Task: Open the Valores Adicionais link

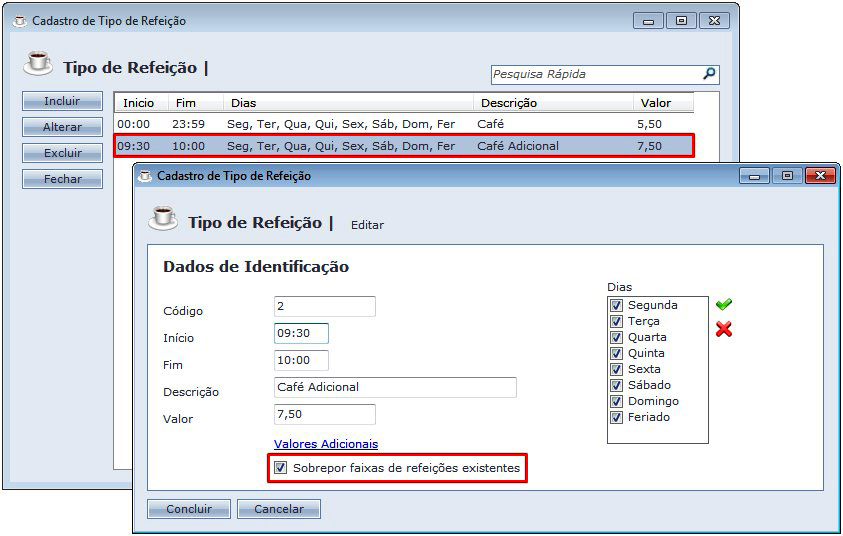Action: [326, 444]
